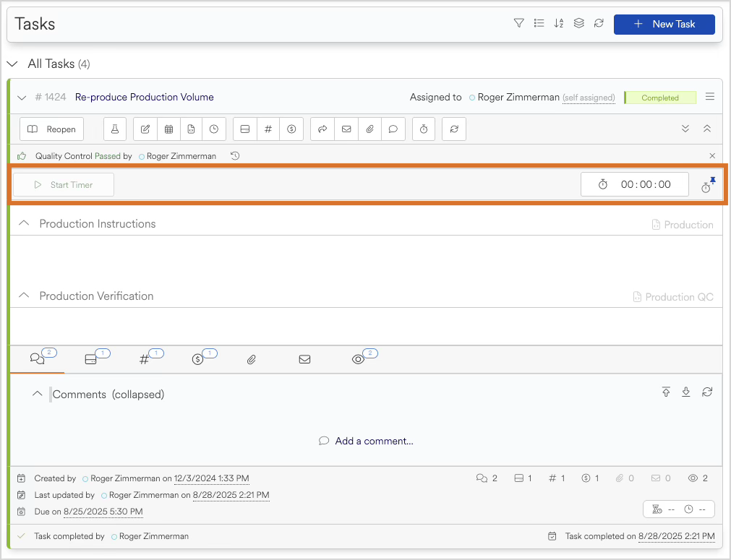
Task: Click the time estimate summary box
Action: [679, 509]
